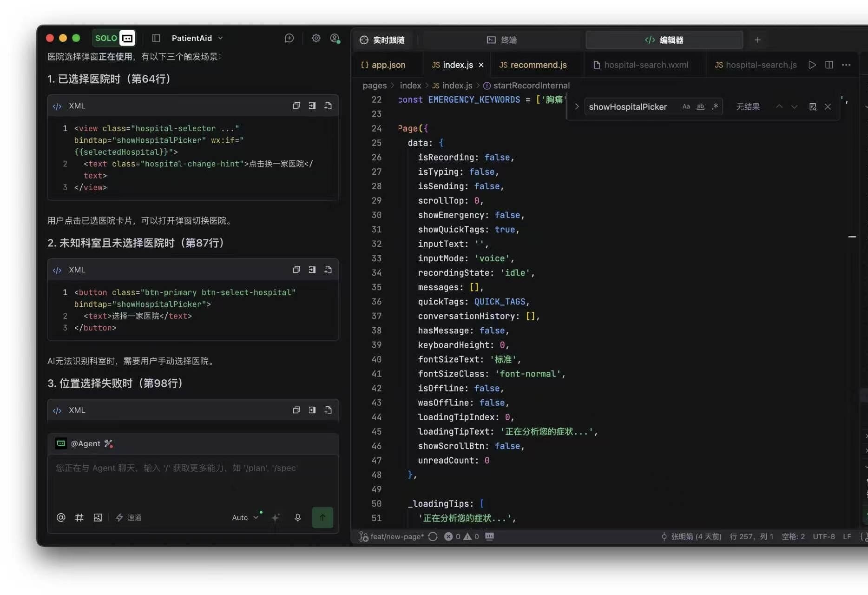Toggle match case (Aa) in the search box
Image resolution: width=868 pixels, height=595 pixels.
coord(686,106)
